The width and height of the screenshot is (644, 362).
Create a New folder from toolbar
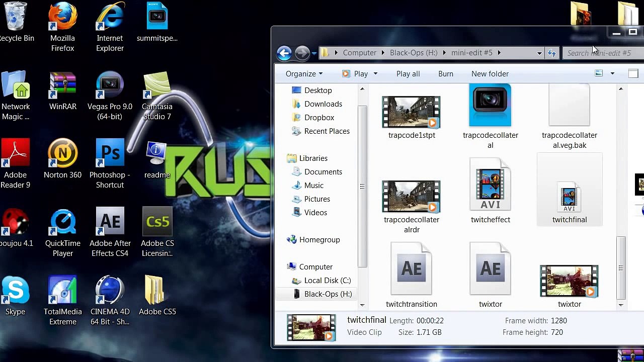pos(490,73)
